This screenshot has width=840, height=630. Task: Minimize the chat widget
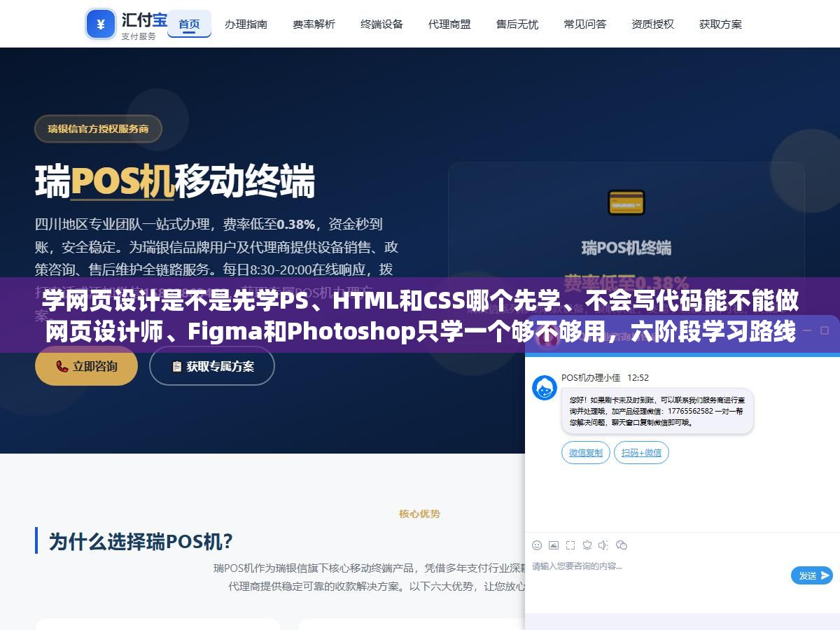pyautogui.click(x=808, y=330)
